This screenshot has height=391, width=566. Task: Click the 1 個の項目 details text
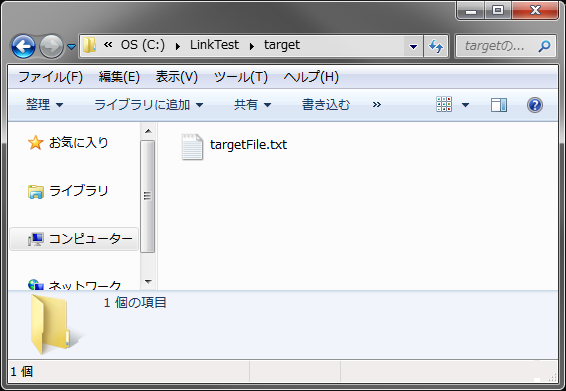coord(135,303)
